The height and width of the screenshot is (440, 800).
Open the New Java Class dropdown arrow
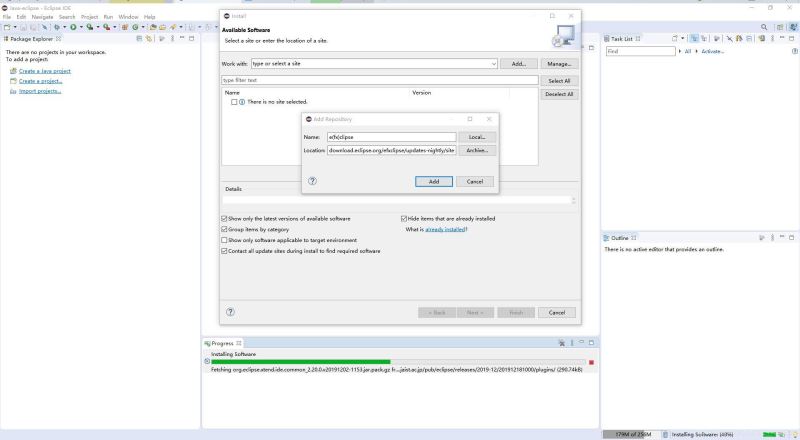pyautogui.click(x=143, y=27)
